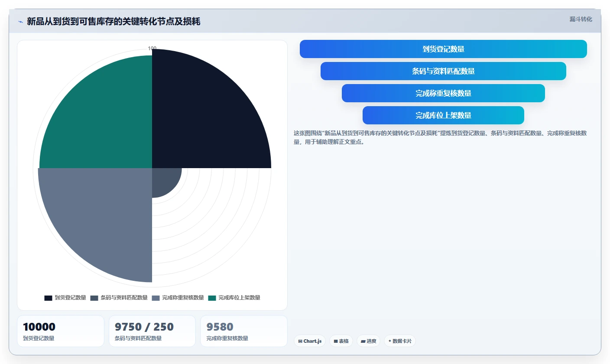The height and width of the screenshot is (364, 610).
Task: Click the 条码与资料匹配数量 legend label
Action: [124, 298]
